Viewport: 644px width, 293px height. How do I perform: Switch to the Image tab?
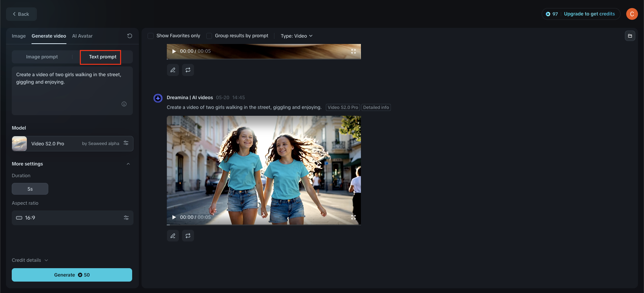click(18, 36)
